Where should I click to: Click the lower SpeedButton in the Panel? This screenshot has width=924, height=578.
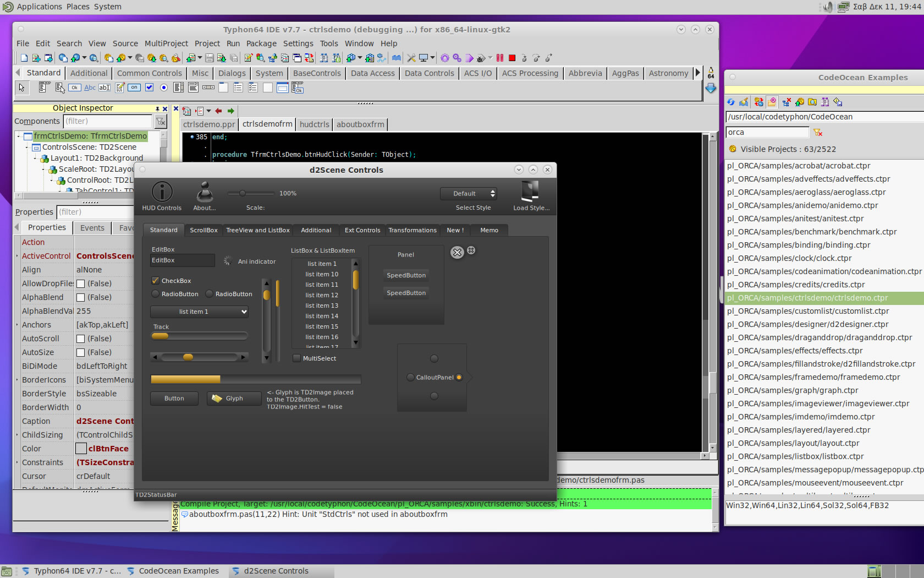(x=406, y=293)
